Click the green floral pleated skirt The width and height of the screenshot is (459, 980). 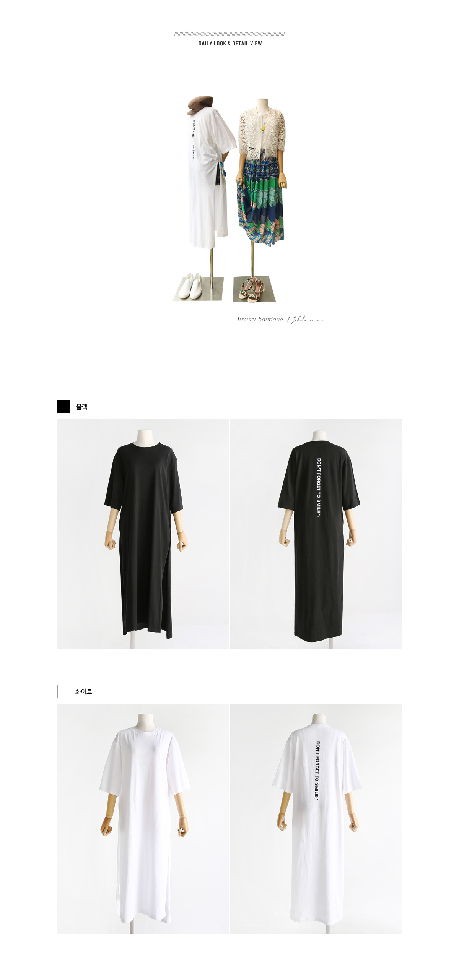tap(261, 201)
